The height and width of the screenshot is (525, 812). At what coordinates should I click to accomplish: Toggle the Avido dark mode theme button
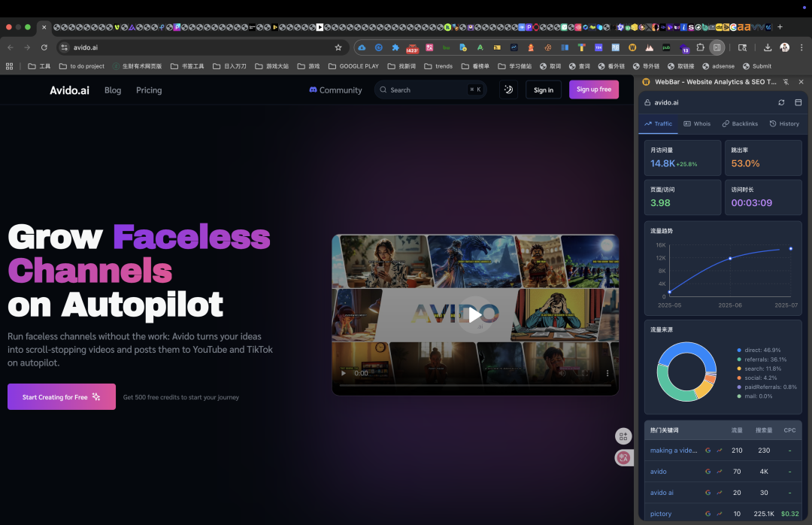pyautogui.click(x=508, y=90)
